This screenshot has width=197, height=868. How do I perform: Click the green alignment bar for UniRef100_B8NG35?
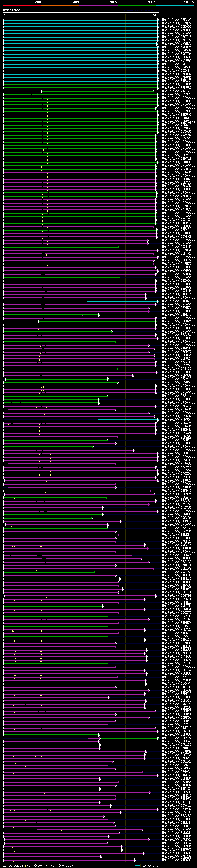point(51,735)
